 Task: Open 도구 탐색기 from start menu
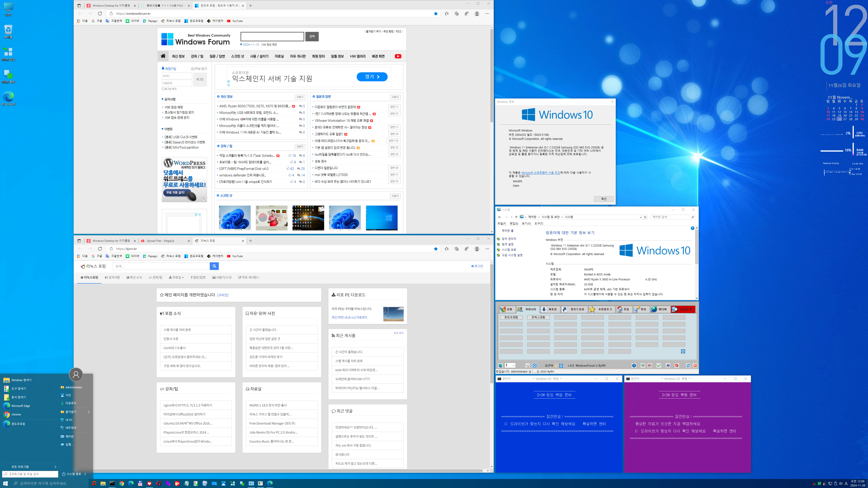[x=19, y=389]
